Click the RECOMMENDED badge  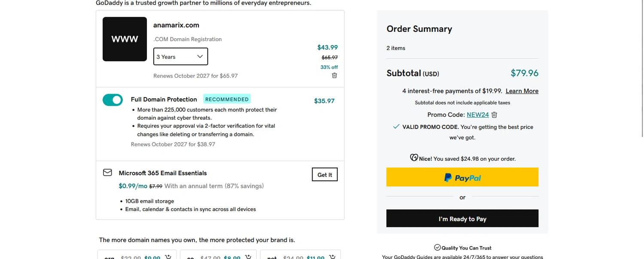tap(227, 99)
